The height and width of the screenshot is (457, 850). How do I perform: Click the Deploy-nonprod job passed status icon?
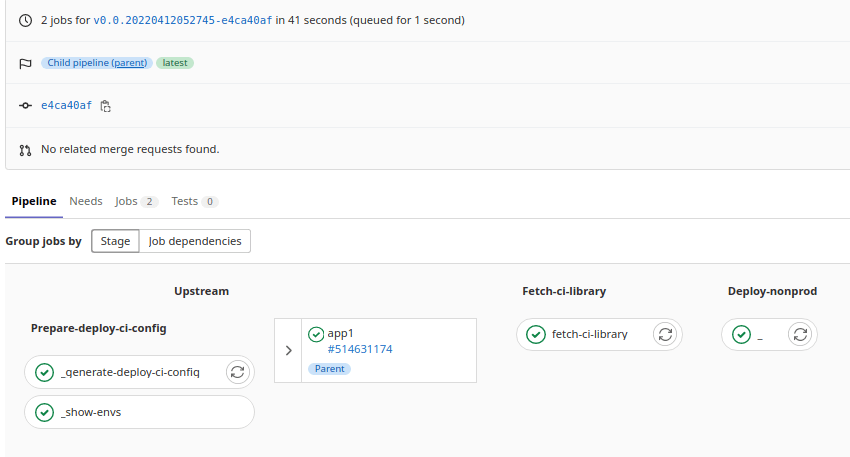point(741,334)
